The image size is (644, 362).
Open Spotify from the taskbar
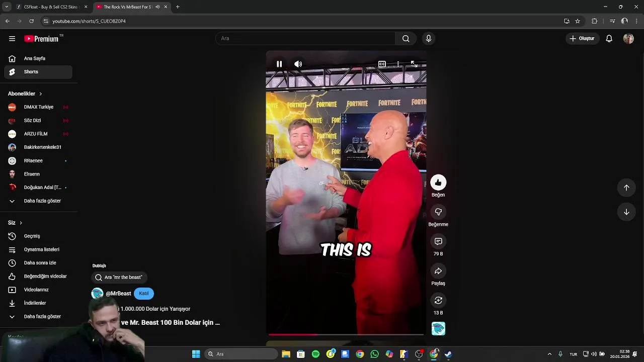click(315, 354)
